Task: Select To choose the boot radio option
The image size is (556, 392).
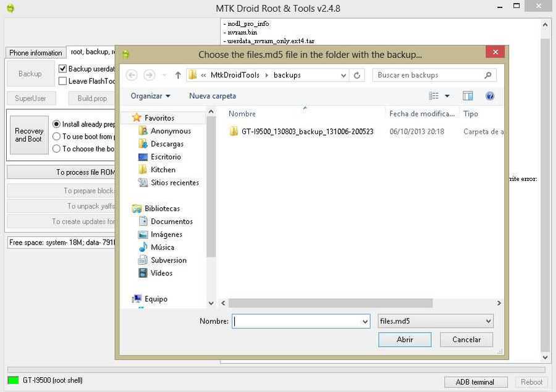Action: (x=56, y=149)
